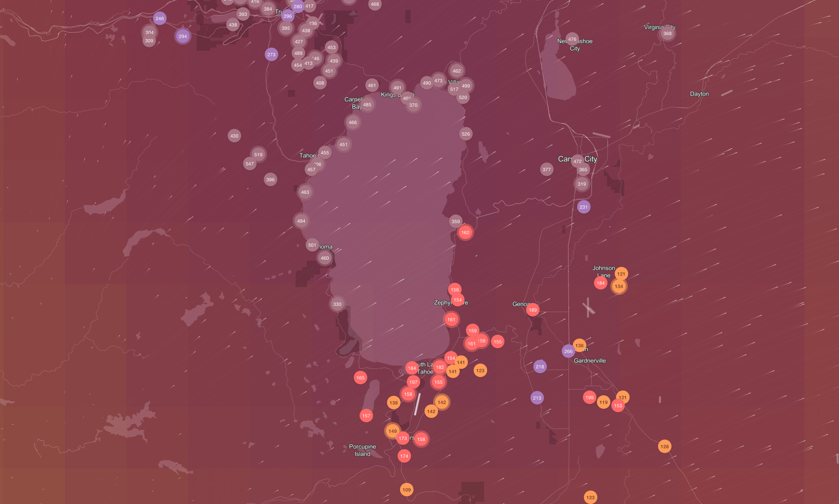Select the west shore marker 494
The image size is (839, 504).
[301, 221]
